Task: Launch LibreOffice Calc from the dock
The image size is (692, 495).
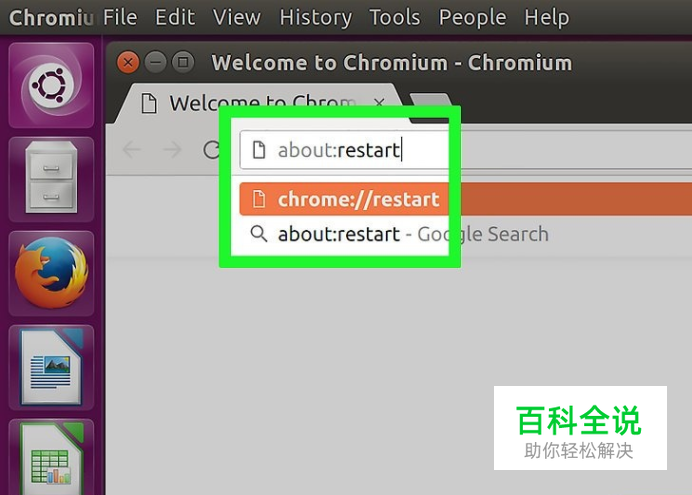Action: pos(51,457)
